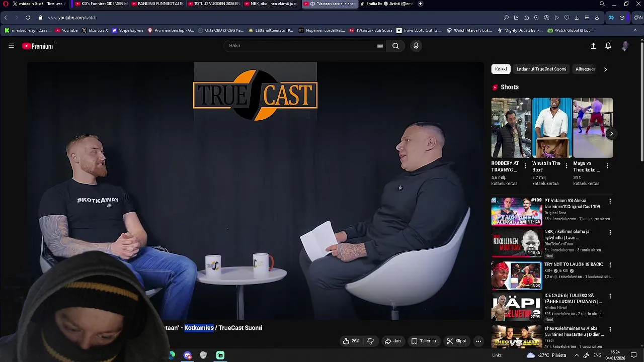
Task: Start voice search with the microphone
Action: [416, 46]
